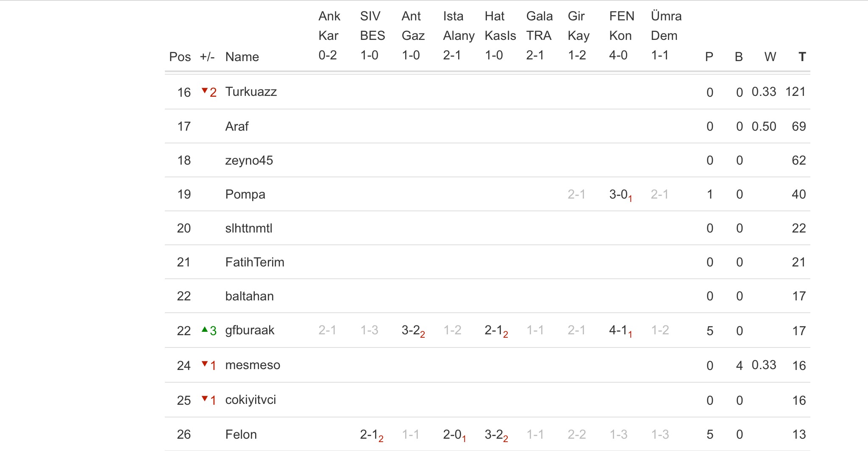Click the W column header
Viewport: 868px width, 451px height.
770,57
